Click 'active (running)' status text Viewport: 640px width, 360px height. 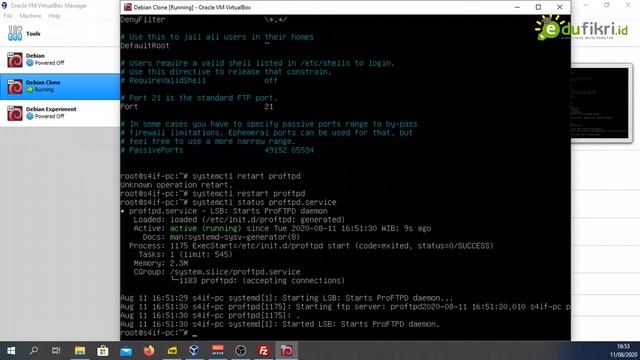pyautogui.click(x=205, y=228)
